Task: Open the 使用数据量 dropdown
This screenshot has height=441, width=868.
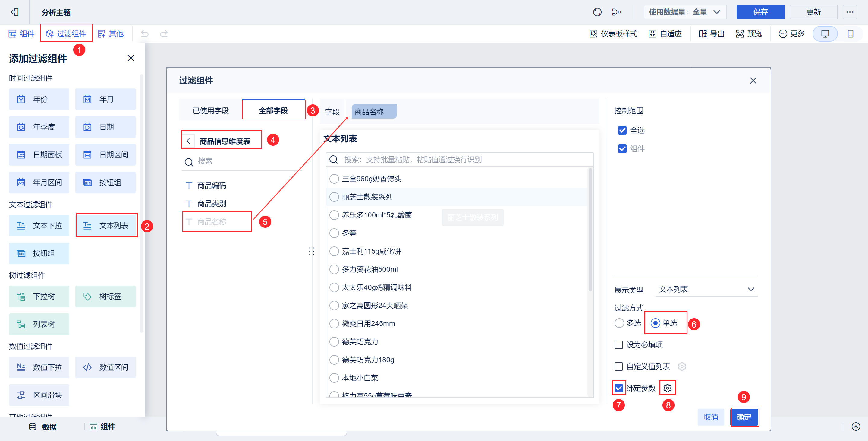Action: point(685,12)
